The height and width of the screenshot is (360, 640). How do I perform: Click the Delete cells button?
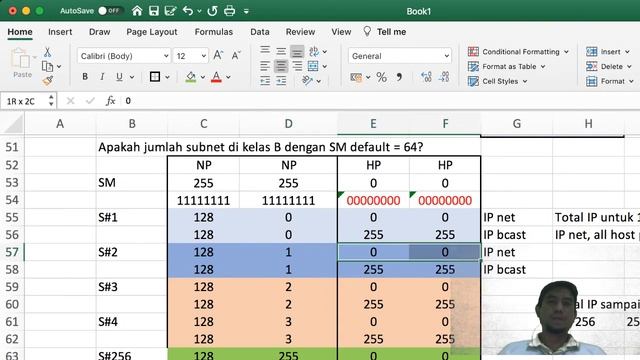(609, 67)
